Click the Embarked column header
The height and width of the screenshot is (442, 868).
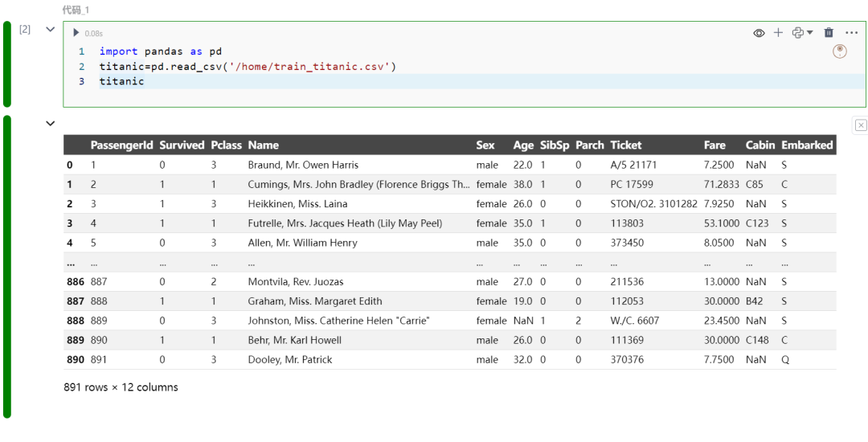tap(807, 145)
